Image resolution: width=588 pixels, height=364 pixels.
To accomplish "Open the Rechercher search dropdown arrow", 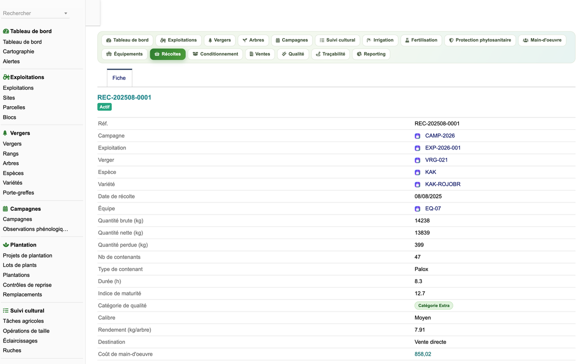I will pyautogui.click(x=66, y=14).
